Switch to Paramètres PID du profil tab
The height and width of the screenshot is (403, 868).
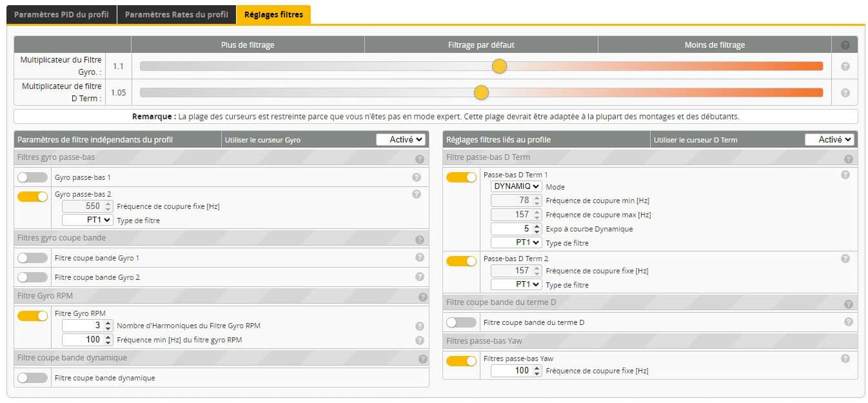pos(62,15)
